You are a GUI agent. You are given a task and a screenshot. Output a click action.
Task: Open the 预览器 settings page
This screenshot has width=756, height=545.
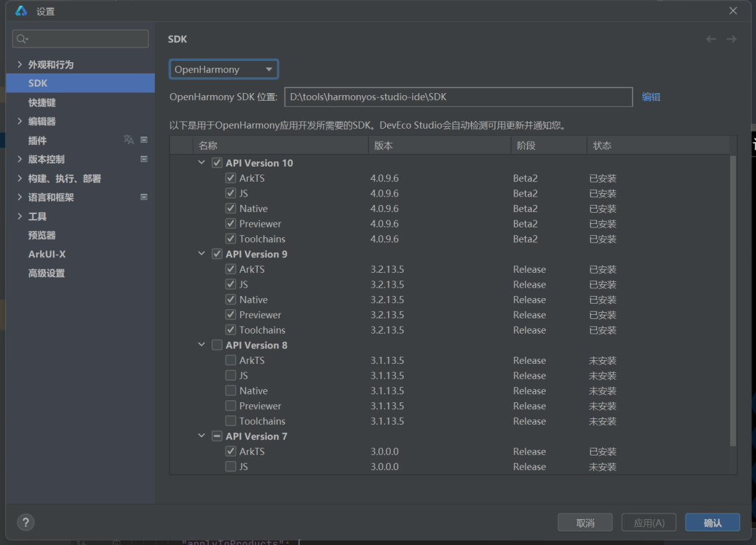tap(42, 235)
